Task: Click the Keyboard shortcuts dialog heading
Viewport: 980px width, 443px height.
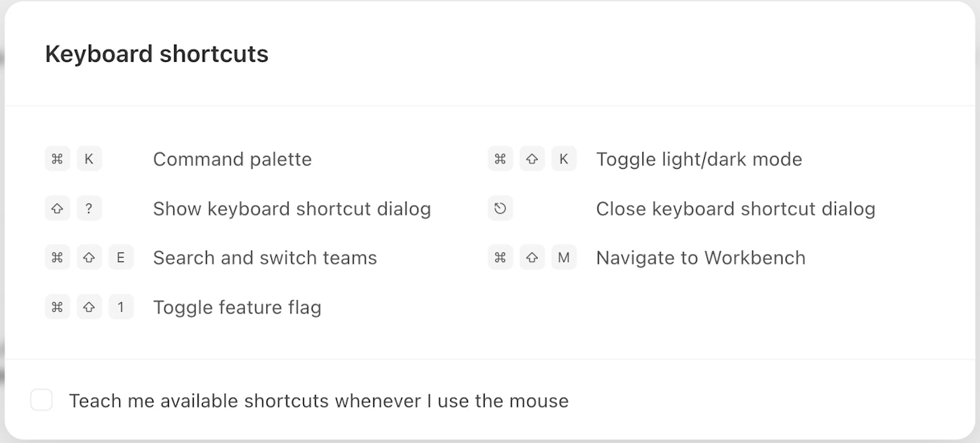Action: [157, 54]
